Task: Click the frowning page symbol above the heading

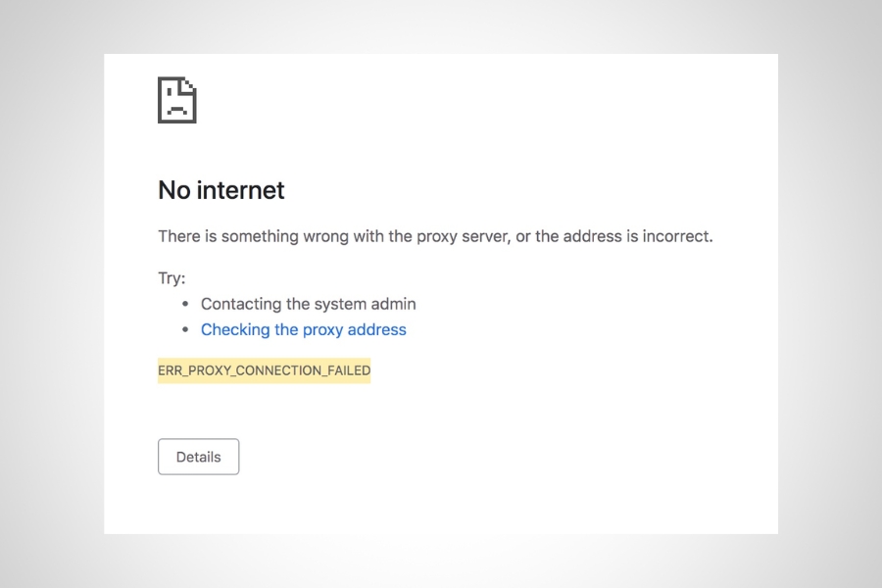Action: pyautogui.click(x=176, y=100)
